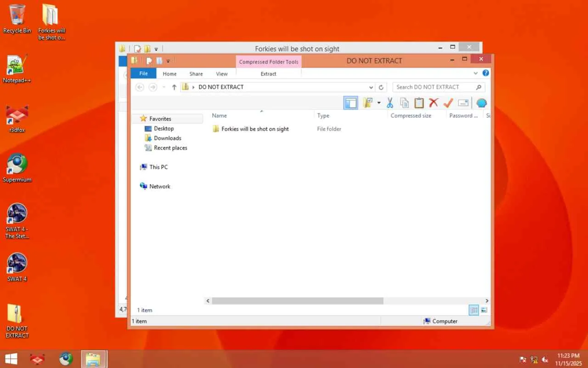Expand the address bar path chevron before DO NOT EXTRACT
This screenshot has width=588, height=368.
193,87
